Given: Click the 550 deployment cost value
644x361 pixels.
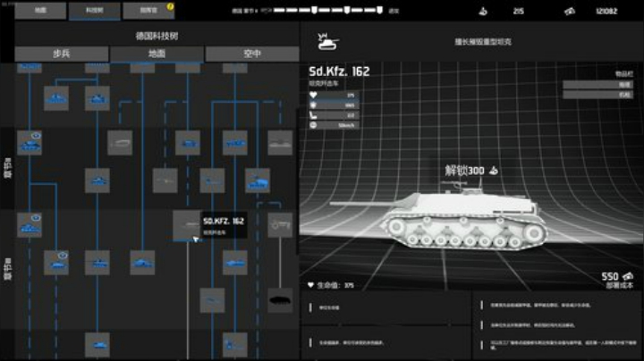Looking at the screenshot, I should point(610,276).
